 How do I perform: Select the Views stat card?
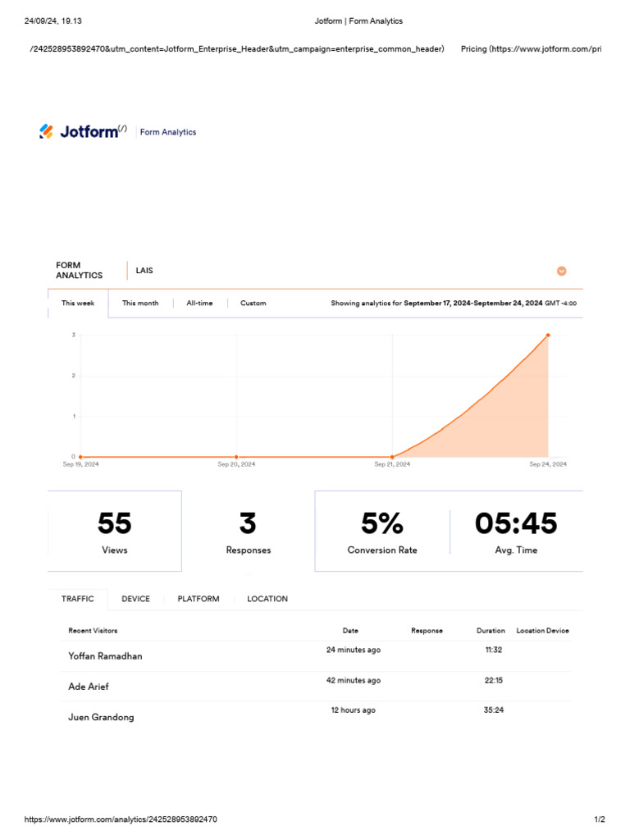tap(115, 532)
